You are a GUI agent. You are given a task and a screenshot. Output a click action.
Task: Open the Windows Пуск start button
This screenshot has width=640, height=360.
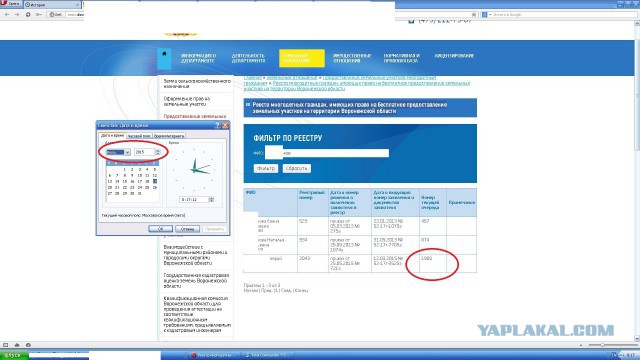[x=14, y=356]
